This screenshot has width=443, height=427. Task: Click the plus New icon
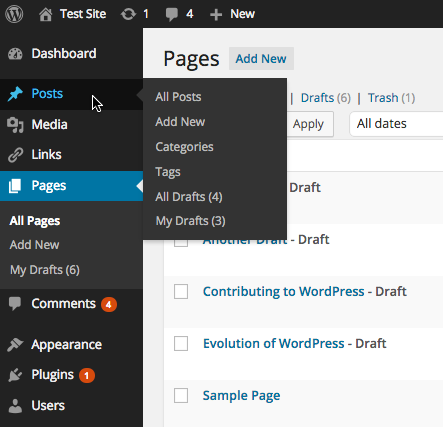[216, 15]
